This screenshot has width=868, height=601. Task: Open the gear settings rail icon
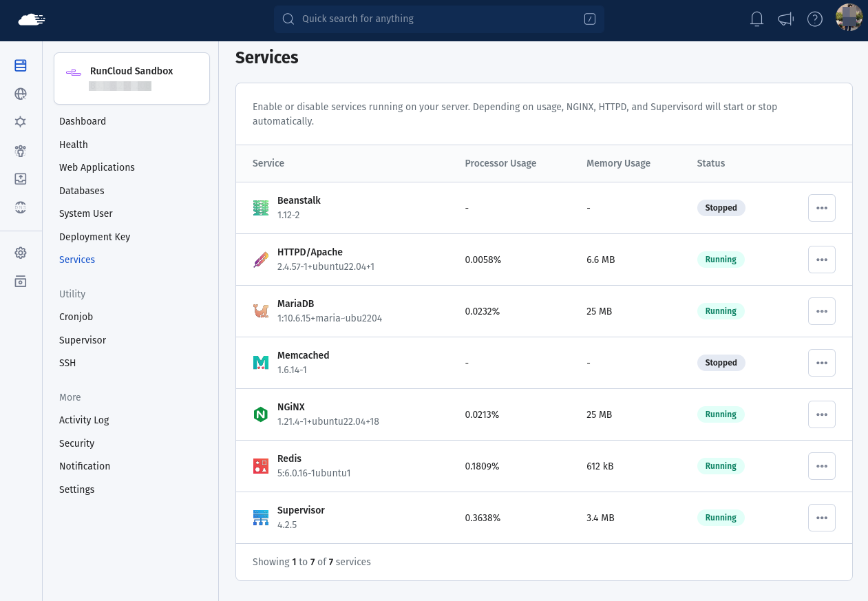click(21, 253)
